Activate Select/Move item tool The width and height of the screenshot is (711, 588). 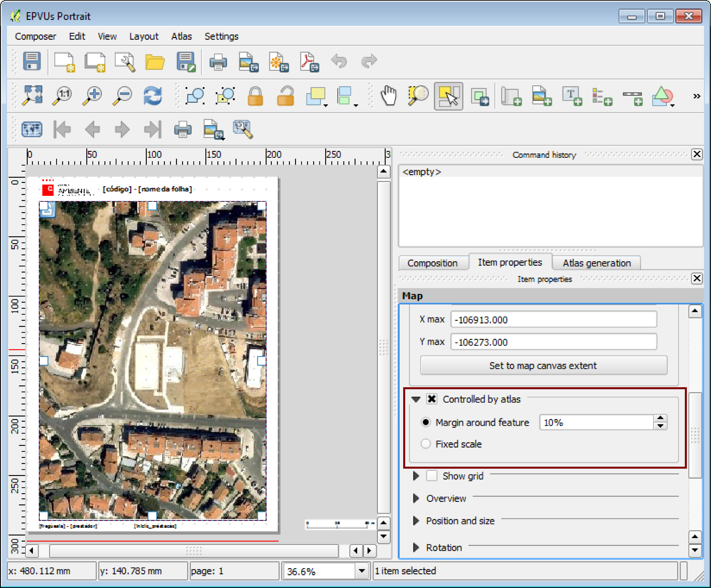pyautogui.click(x=449, y=96)
